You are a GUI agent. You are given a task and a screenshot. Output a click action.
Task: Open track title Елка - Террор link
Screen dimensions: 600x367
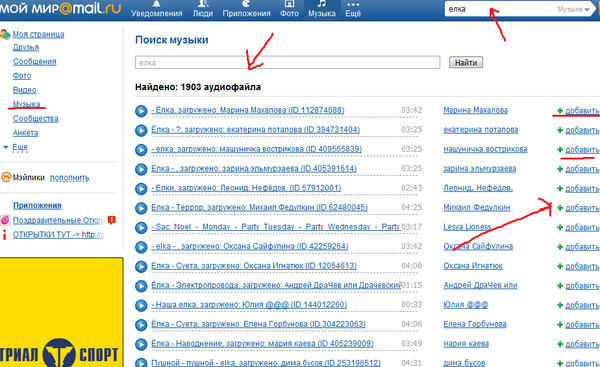click(x=259, y=207)
